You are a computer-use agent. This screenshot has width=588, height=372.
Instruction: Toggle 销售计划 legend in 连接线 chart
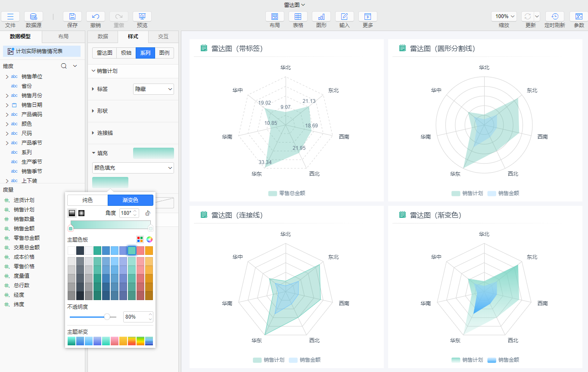point(268,360)
